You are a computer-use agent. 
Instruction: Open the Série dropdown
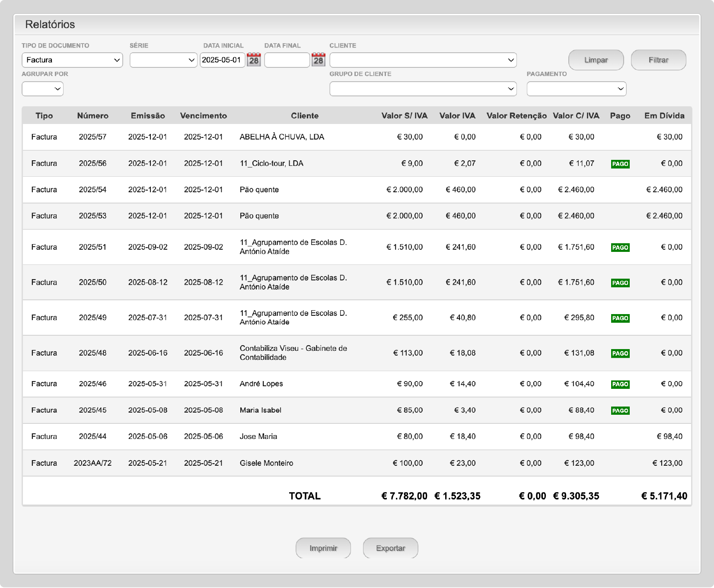click(x=163, y=60)
